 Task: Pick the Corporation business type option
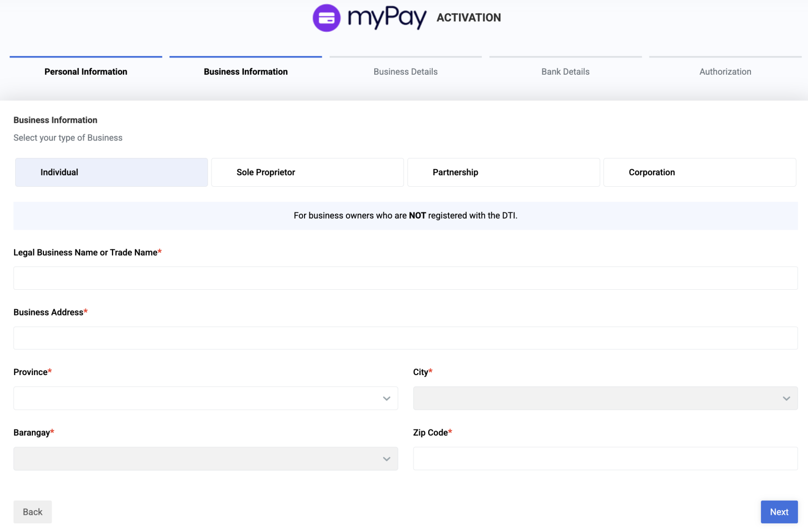point(699,172)
